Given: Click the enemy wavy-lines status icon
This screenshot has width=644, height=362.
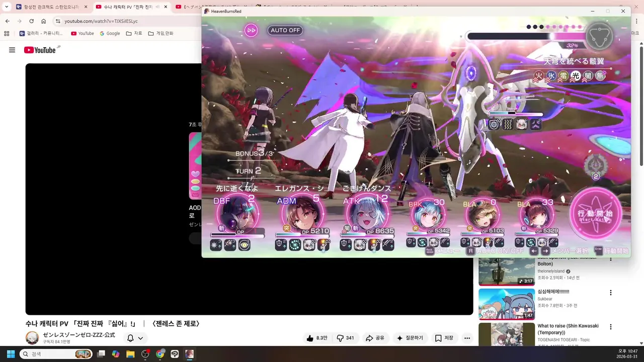Looking at the screenshot, I should (508, 124).
